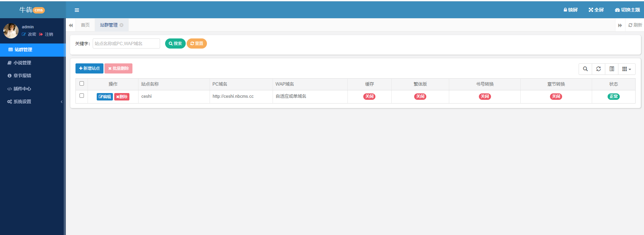The width and height of the screenshot is (644, 235).
Task: Click the table search magnifier icon
Action: coord(585,69)
